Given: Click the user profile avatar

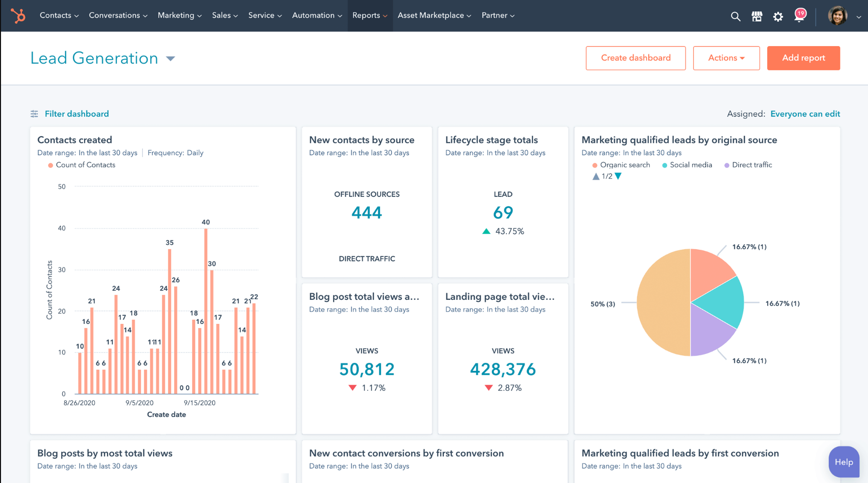Looking at the screenshot, I should tap(837, 16).
